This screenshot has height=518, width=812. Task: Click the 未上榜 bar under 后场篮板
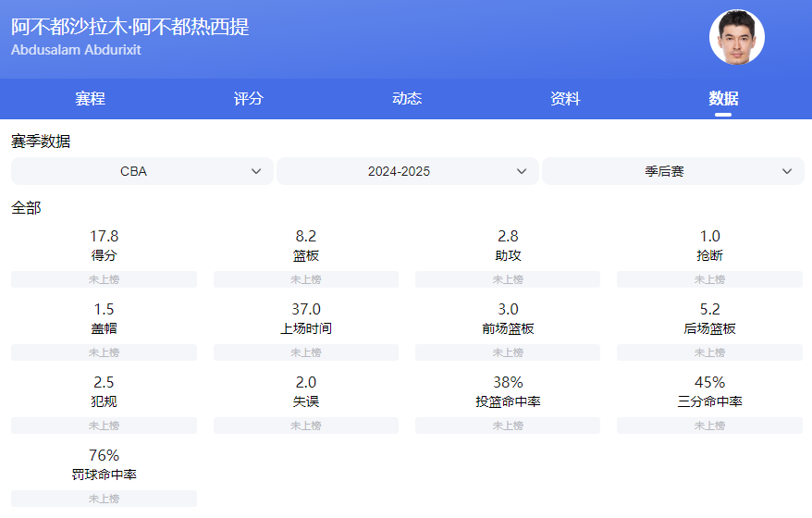(x=710, y=352)
